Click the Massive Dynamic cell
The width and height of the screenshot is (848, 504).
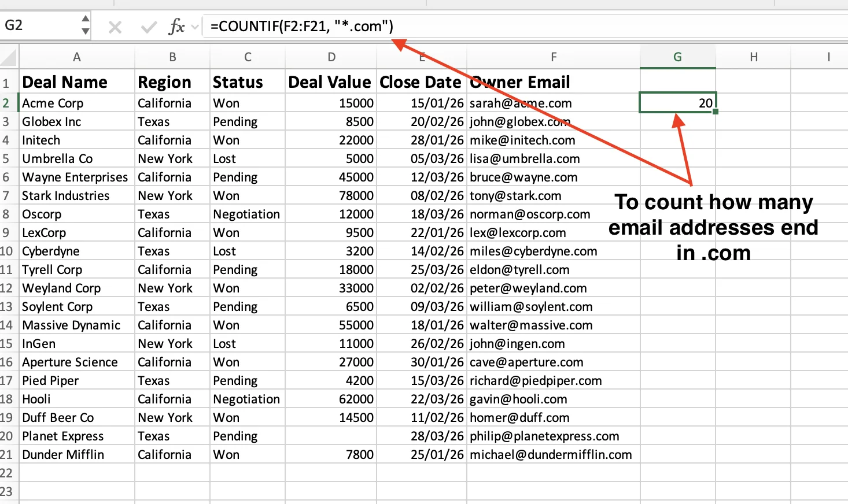[77, 325]
